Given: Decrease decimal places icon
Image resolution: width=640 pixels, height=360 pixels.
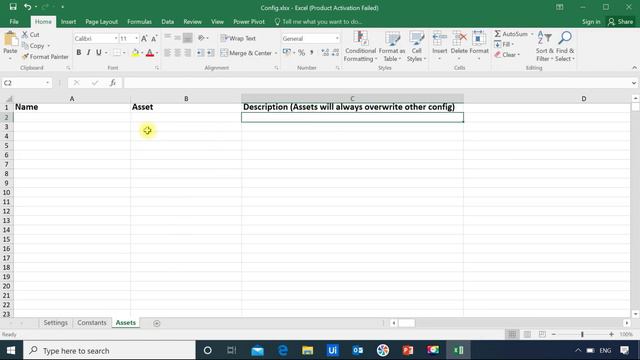Looking at the screenshot, I should [x=335, y=52].
